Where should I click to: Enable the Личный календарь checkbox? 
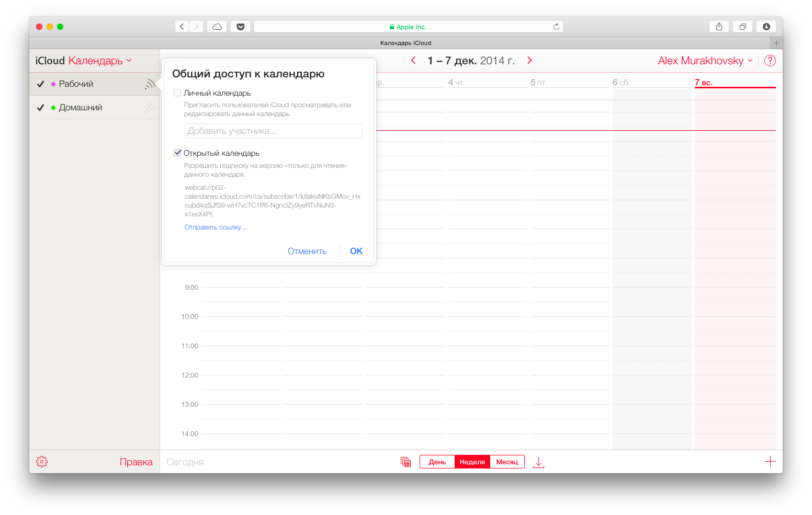[177, 93]
